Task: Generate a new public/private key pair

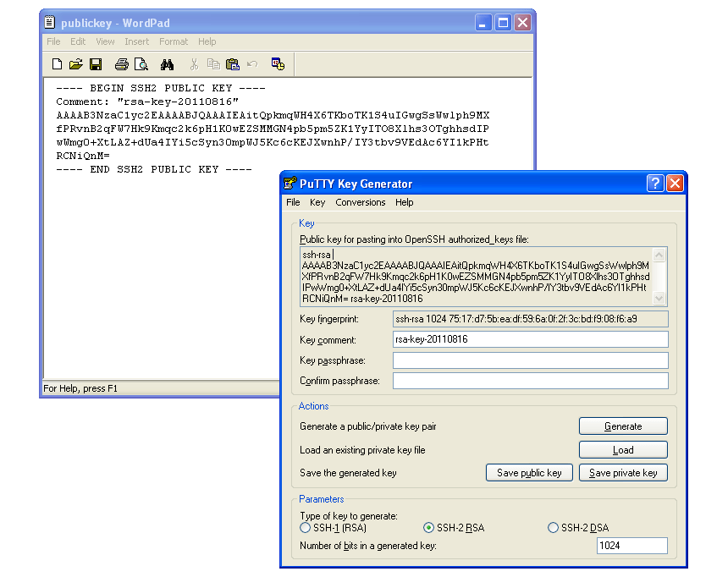Action: coord(623,426)
